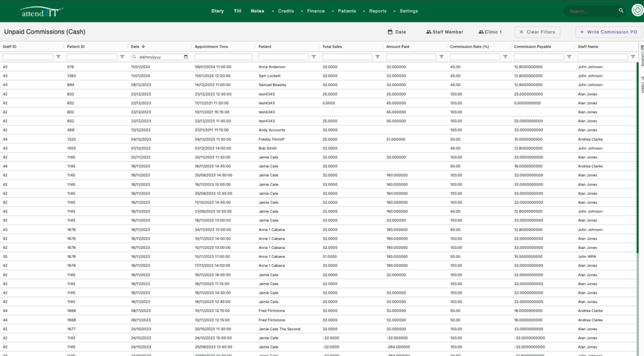Open the round medical cross profile icon
The width and height of the screenshot is (644, 356).
pyautogui.click(x=638, y=11)
